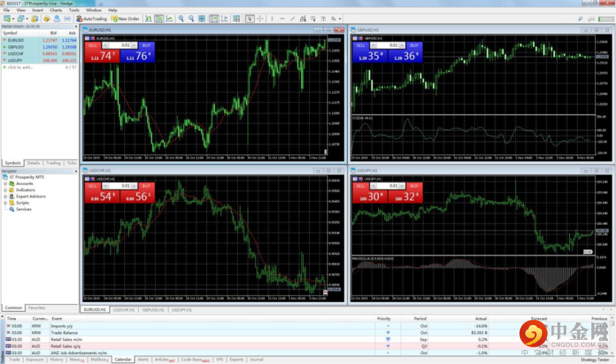Screen dimensions: 616x364
Task: Select the Fibonacci retracement tool icon
Action: [x=313, y=18]
